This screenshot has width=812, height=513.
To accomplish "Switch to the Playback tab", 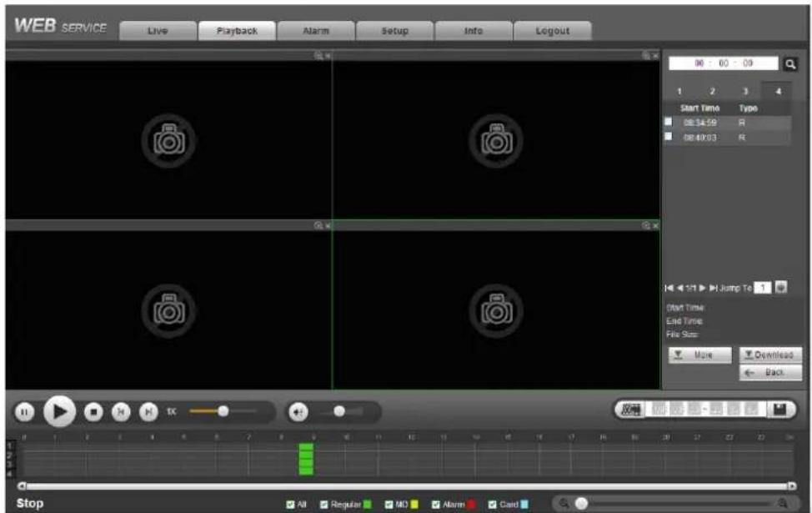I will click(237, 31).
